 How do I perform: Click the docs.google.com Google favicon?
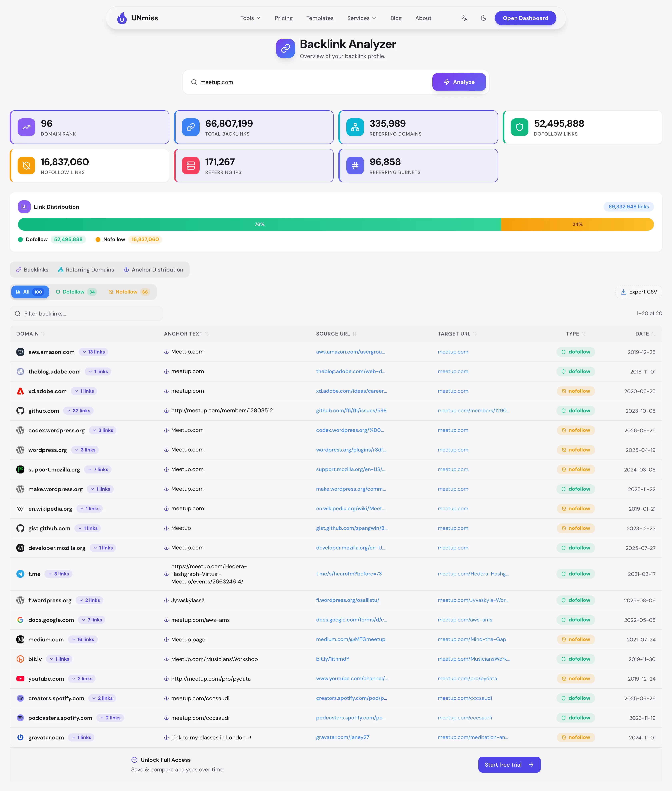(x=21, y=620)
